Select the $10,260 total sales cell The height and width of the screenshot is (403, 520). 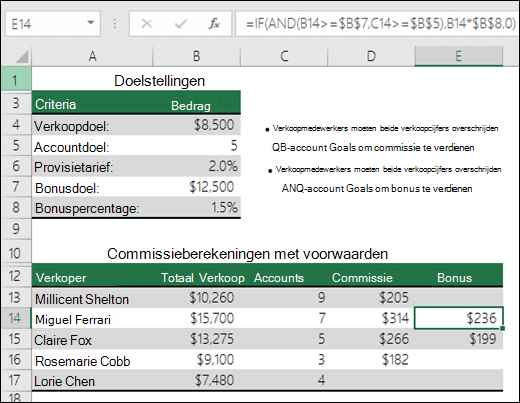tap(197, 298)
